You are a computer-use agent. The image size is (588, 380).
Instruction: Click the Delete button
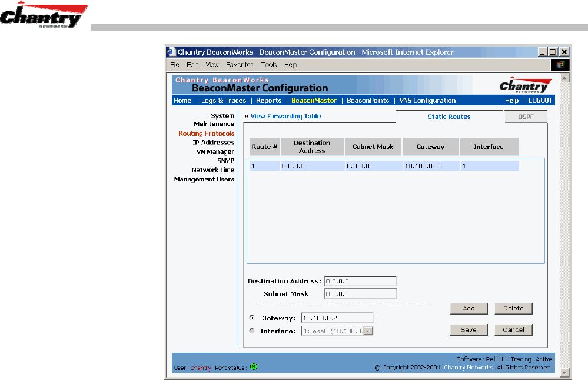(513, 308)
